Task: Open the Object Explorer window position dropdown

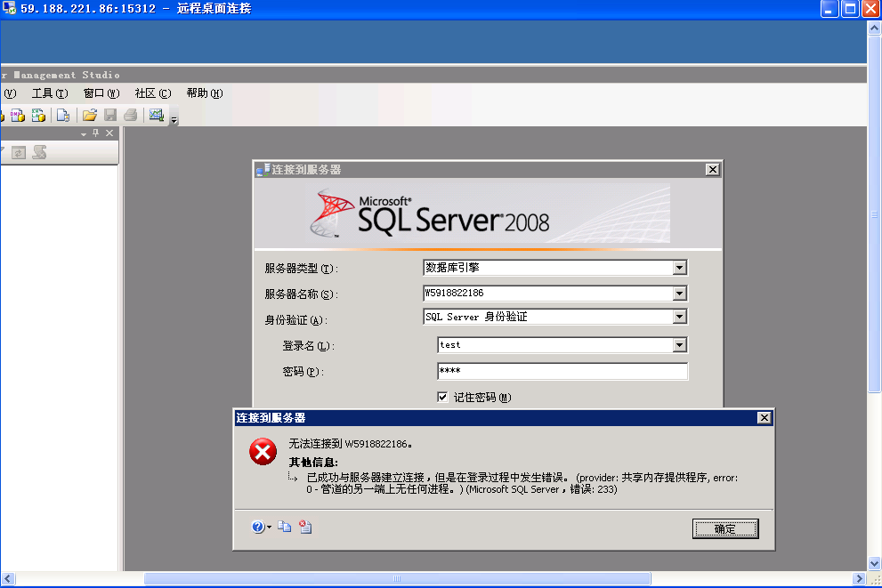Action: tap(84, 133)
